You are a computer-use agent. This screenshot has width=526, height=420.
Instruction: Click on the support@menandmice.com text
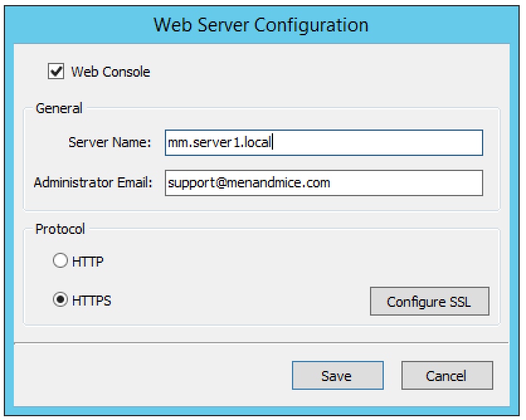[249, 183]
